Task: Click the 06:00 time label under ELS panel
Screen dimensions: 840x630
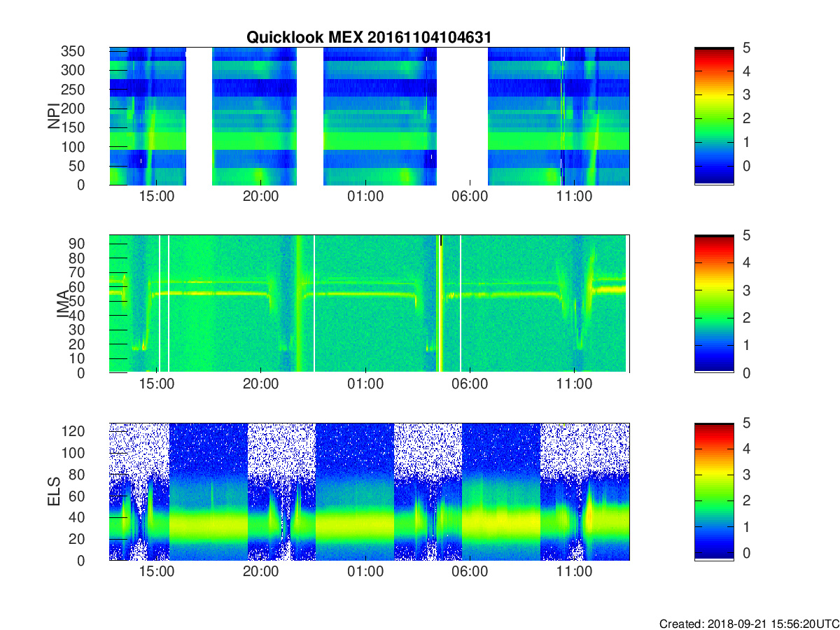Action: click(x=470, y=573)
